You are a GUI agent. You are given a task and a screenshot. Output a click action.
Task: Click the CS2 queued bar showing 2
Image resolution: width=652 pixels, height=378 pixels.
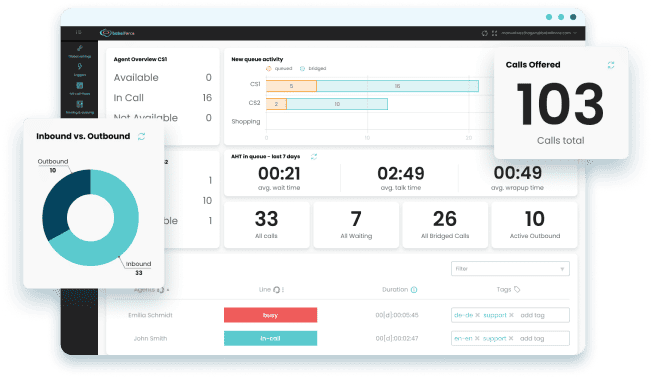[x=276, y=104]
